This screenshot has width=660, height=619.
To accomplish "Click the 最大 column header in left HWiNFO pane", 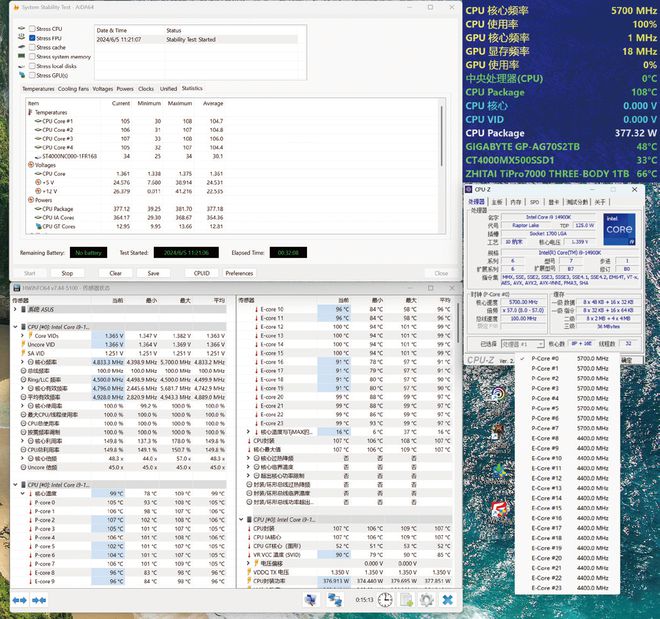I will (x=185, y=300).
